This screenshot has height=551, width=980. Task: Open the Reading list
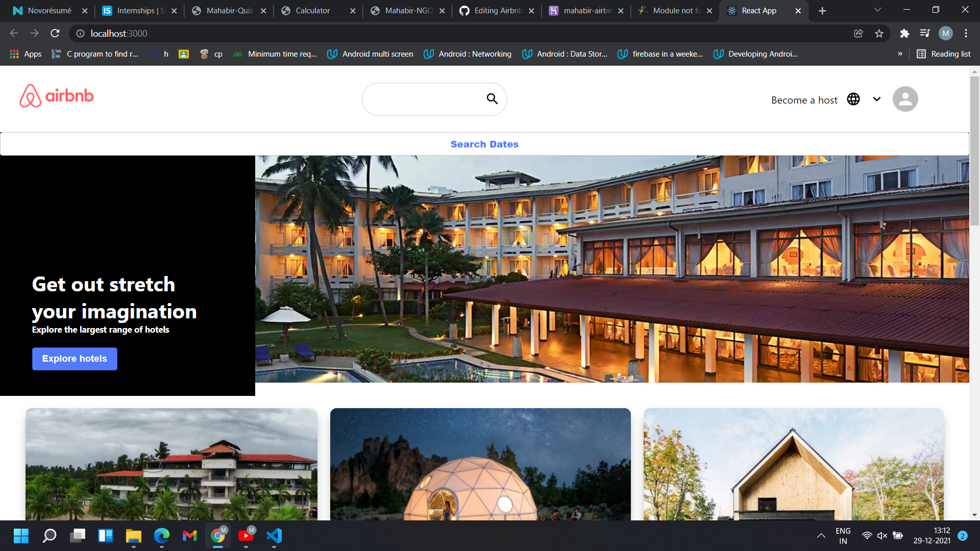click(x=943, y=54)
